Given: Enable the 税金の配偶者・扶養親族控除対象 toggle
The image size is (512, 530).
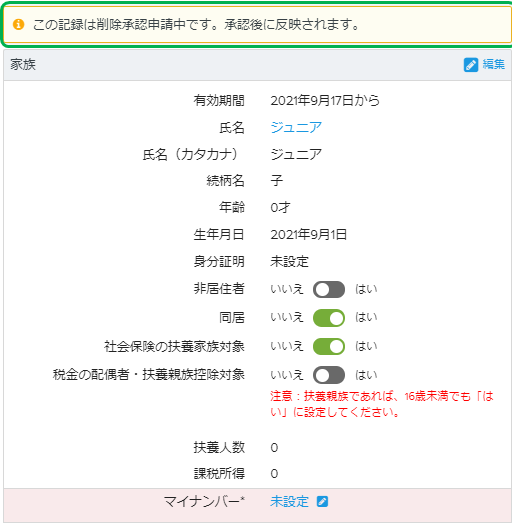Looking at the screenshot, I should (x=329, y=375).
